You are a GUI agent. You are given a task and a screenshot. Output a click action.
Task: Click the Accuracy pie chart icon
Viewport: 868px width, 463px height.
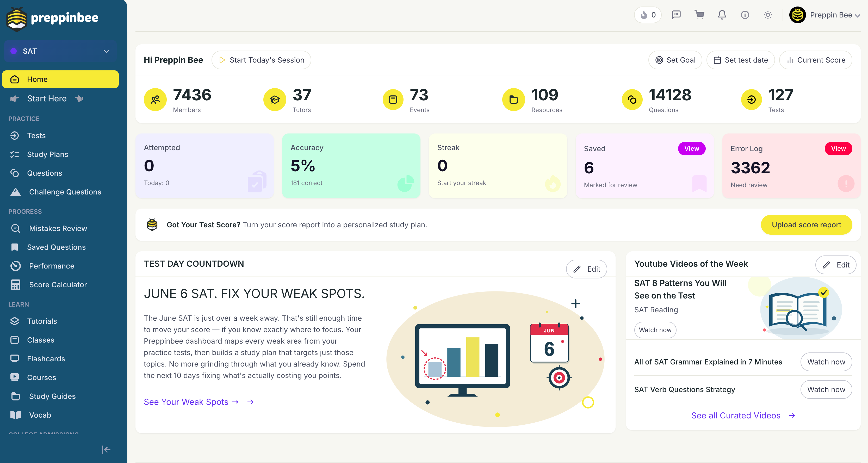click(x=406, y=184)
